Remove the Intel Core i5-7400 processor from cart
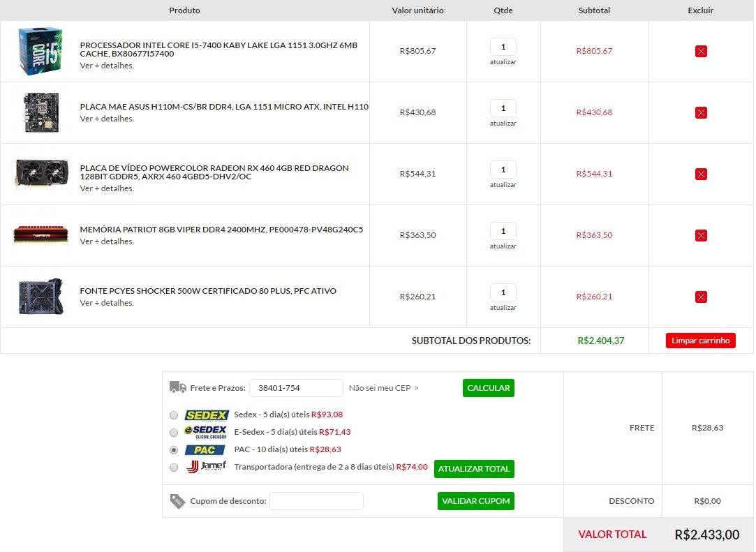Image resolution: width=756 pixels, height=552 pixels. (x=701, y=51)
